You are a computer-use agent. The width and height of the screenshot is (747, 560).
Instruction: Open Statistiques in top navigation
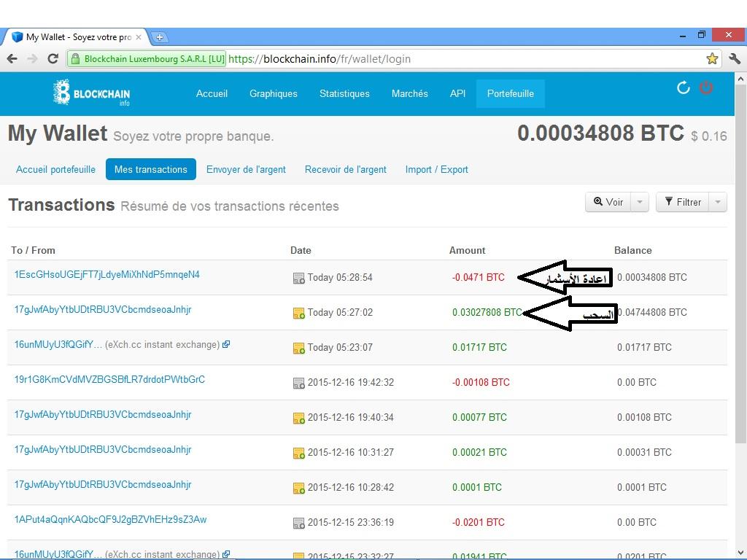pos(344,93)
